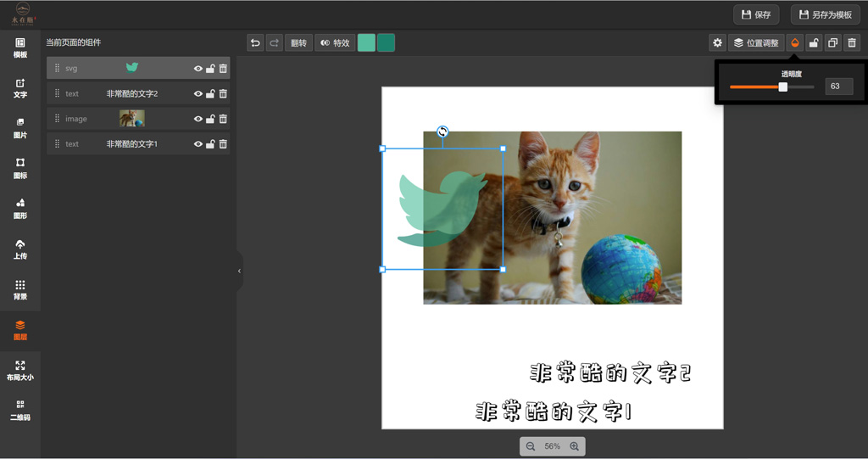Select the cat image layer thumbnail

pyautogui.click(x=131, y=118)
